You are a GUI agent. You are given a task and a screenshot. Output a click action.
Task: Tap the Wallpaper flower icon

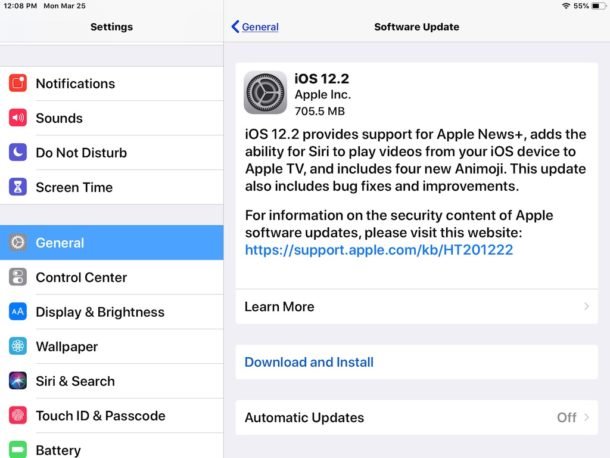click(x=18, y=346)
